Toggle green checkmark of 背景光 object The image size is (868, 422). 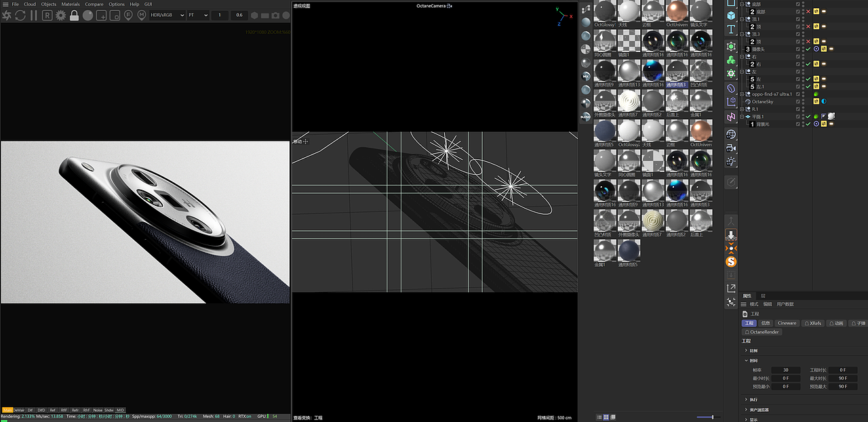[808, 124]
